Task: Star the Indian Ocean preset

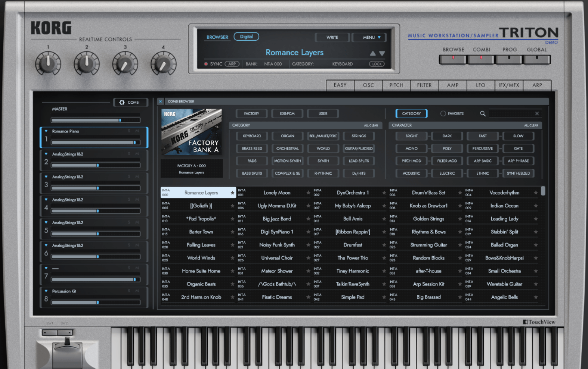Action: [x=536, y=206]
